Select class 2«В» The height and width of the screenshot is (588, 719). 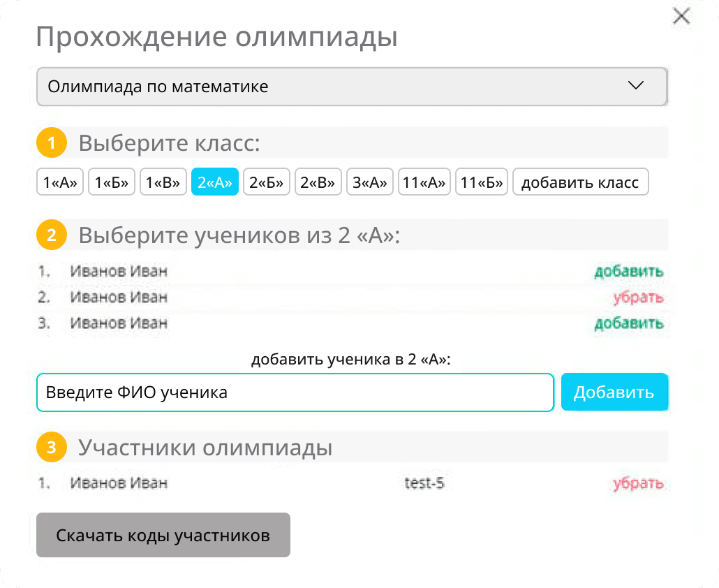click(318, 182)
